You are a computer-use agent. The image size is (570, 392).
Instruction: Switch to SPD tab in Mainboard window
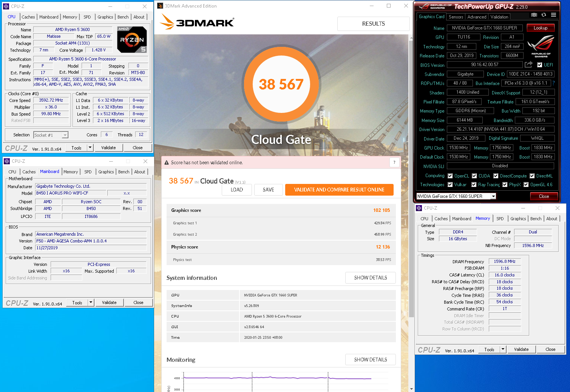click(88, 172)
